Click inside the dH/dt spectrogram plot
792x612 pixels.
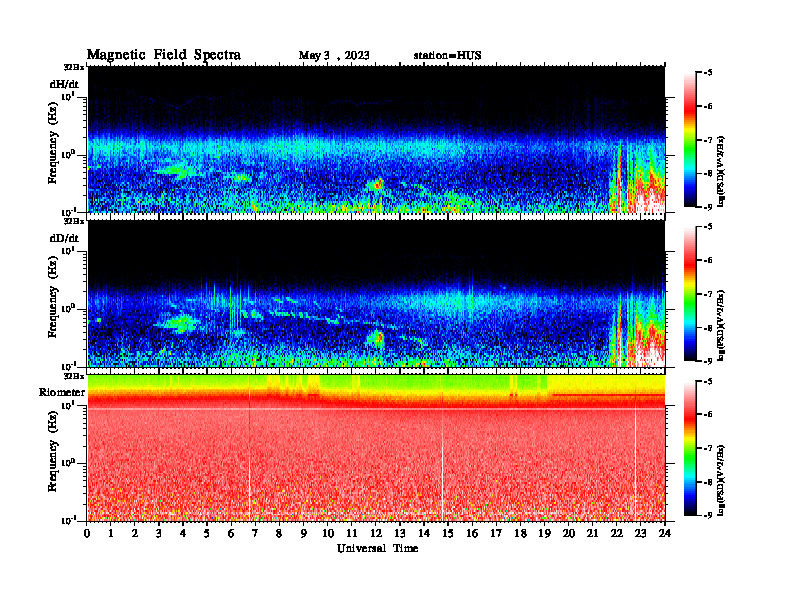pyautogui.click(x=376, y=139)
